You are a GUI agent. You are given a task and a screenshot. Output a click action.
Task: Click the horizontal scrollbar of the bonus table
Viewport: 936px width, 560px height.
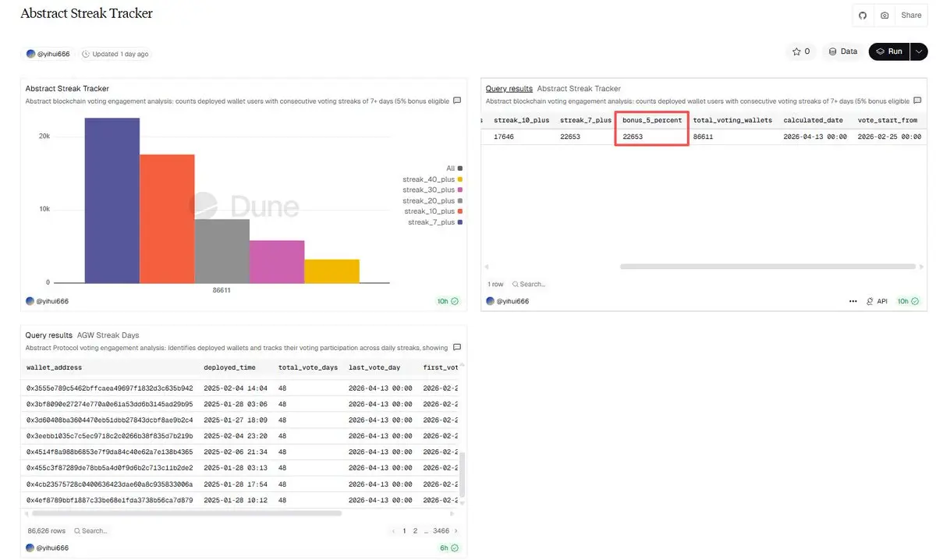point(768,267)
